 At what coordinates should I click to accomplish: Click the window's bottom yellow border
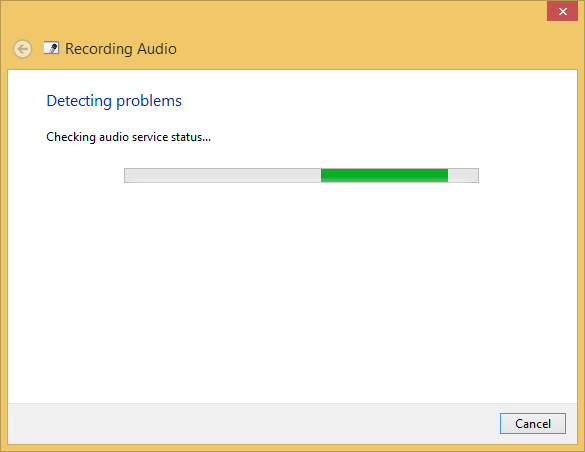click(292, 448)
